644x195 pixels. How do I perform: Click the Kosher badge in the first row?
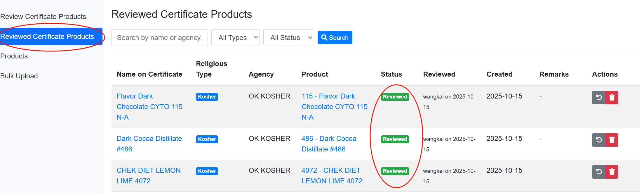(x=207, y=97)
